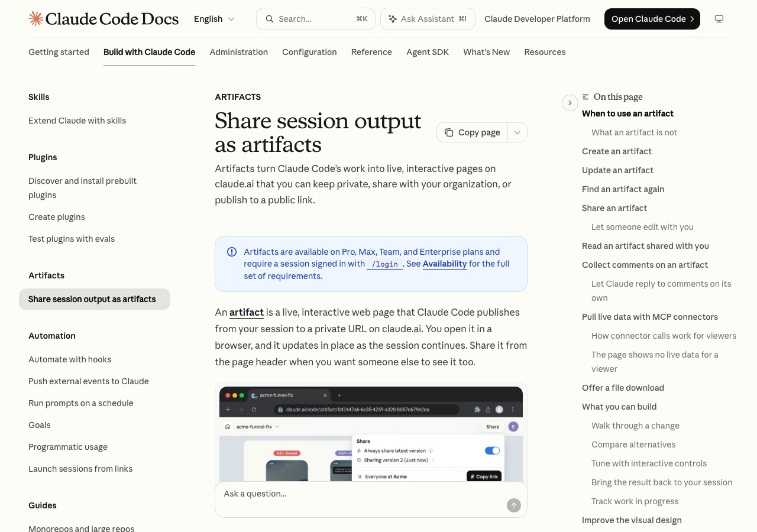
Task: Click the send arrow in question box
Action: 514,505
